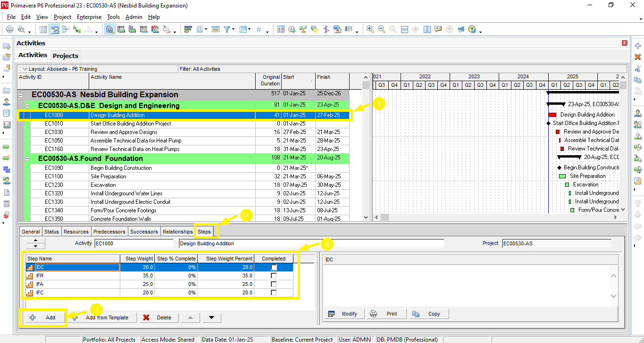Tick the Completed checkbox for step IDC
Image resolution: width=644 pixels, height=343 pixels.
pyautogui.click(x=274, y=267)
